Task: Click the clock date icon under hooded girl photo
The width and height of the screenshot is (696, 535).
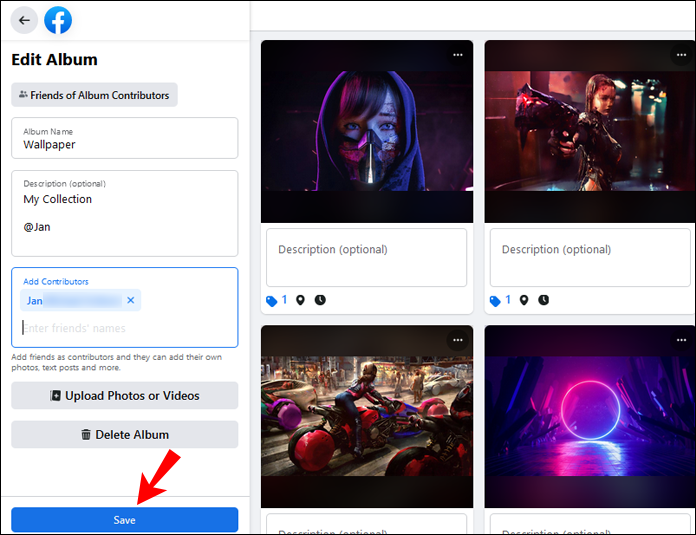Action: pos(320,300)
